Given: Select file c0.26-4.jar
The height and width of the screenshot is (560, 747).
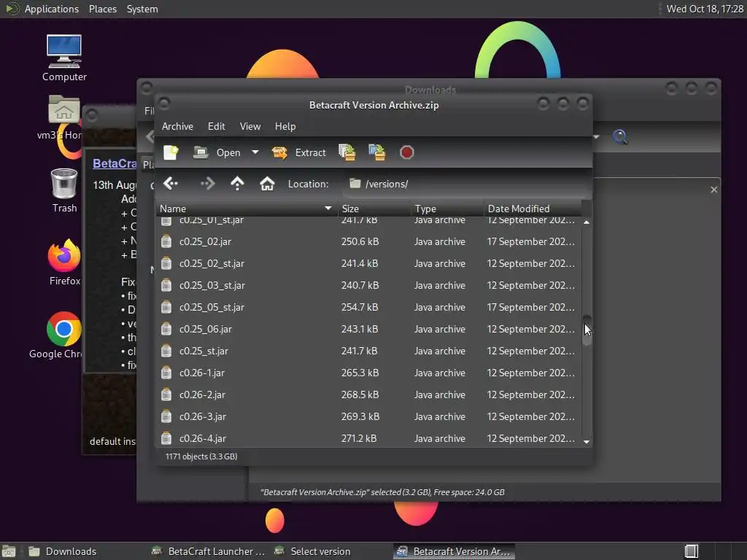Looking at the screenshot, I should pos(368,438).
